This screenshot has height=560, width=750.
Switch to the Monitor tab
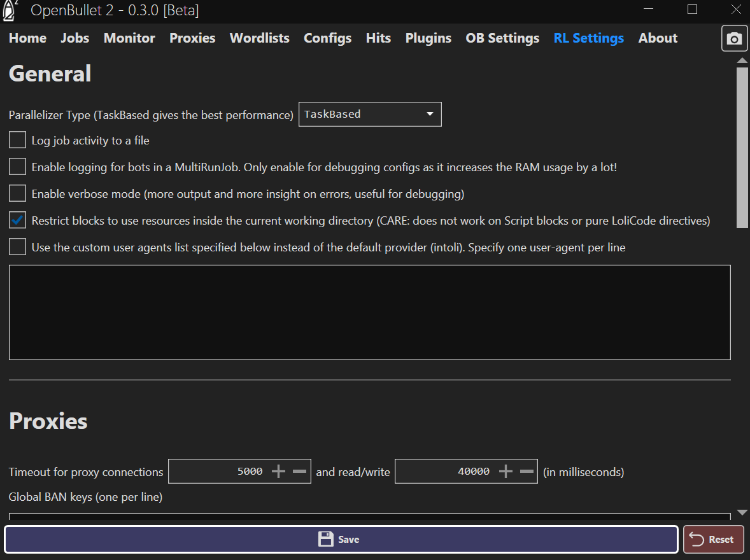[x=129, y=38]
